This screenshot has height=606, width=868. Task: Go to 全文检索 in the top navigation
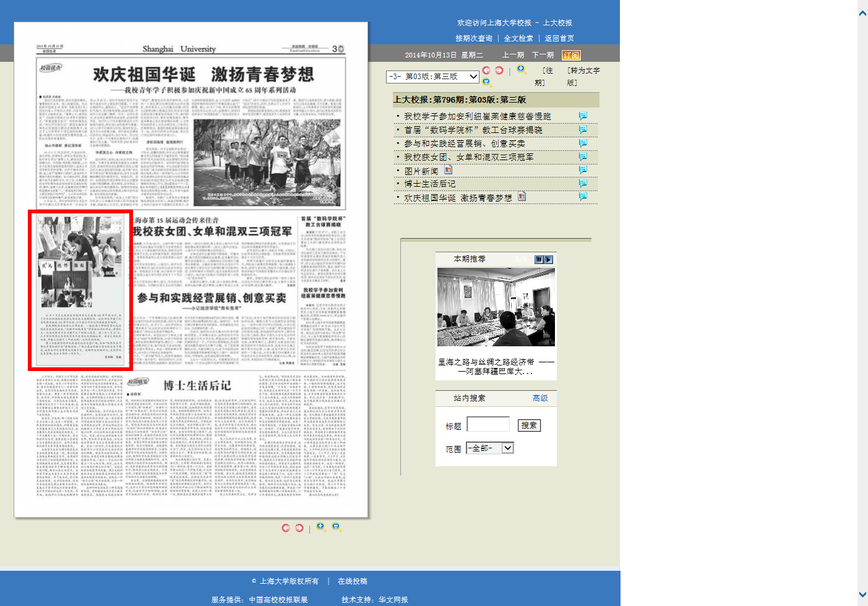coord(518,38)
